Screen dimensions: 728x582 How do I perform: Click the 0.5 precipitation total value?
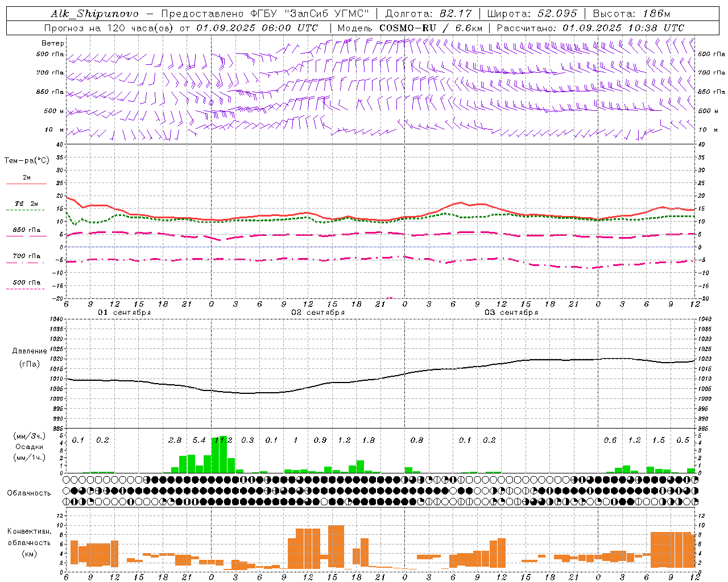pos(683,440)
